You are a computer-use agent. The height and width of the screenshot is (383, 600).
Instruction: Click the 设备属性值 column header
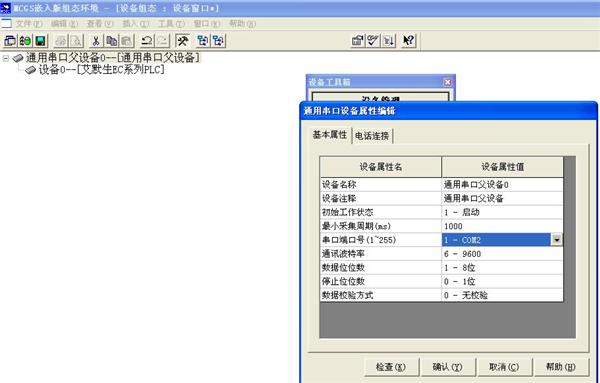(502, 167)
